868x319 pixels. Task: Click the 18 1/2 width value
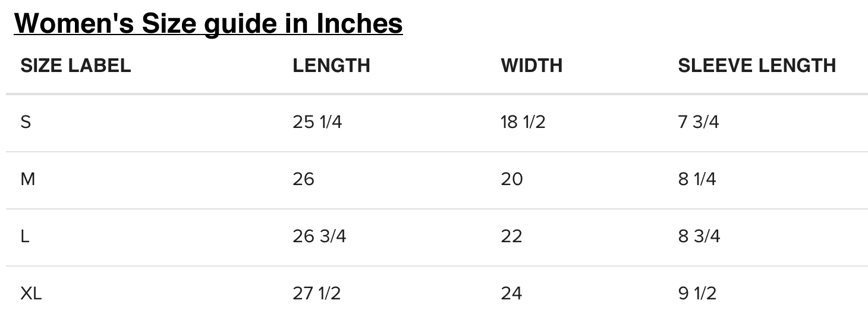(523, 122)
